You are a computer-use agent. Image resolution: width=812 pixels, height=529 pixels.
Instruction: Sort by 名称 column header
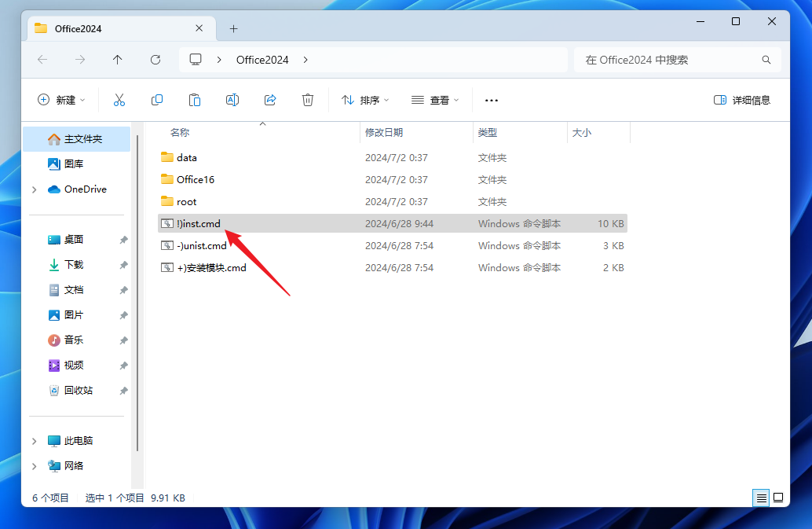pos(180,133)
